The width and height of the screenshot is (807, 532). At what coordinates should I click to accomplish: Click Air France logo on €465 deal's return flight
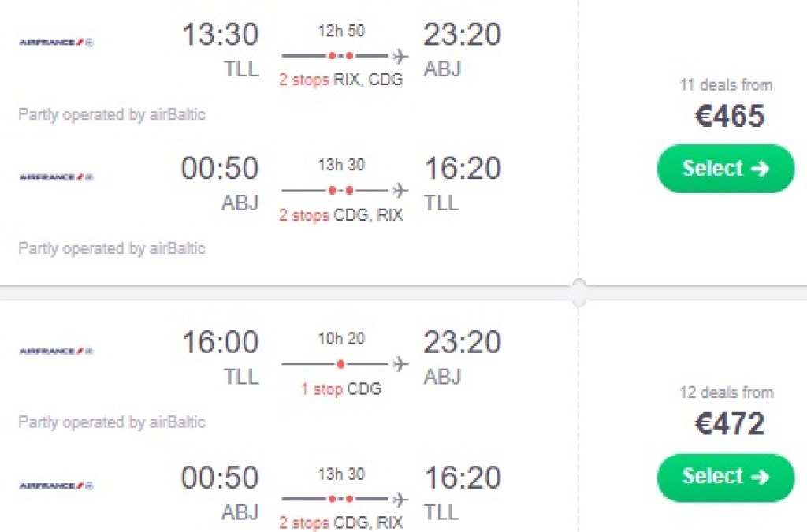(56, 177)
